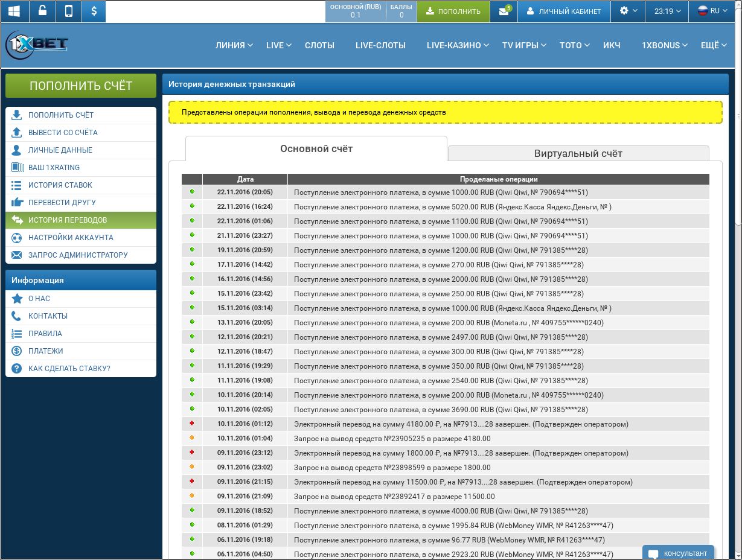
Task: Switch to the Основной счёт tab
Action: pyautogui.click(x=316, y=148)
